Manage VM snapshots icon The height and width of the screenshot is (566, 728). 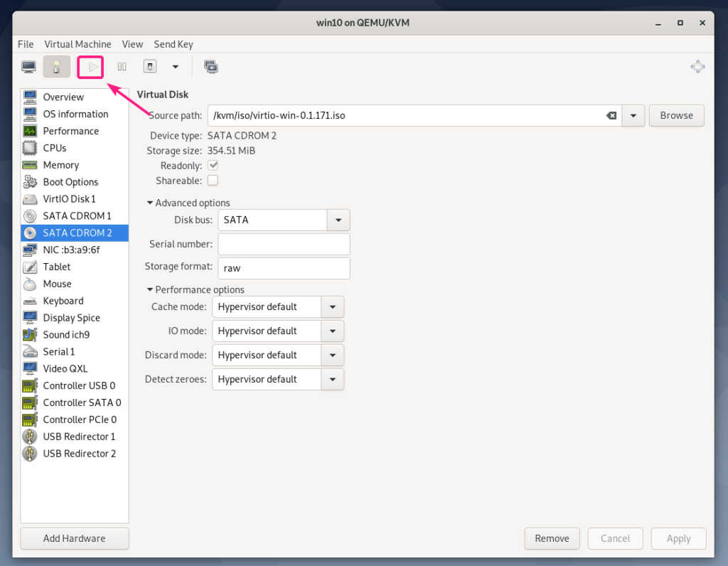[211, 67]
